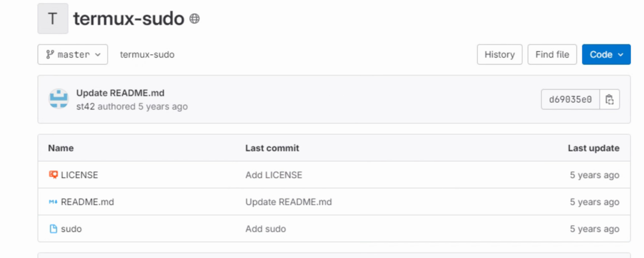644x258 pixels.
Task: Open History of commits
Action: 500,55
